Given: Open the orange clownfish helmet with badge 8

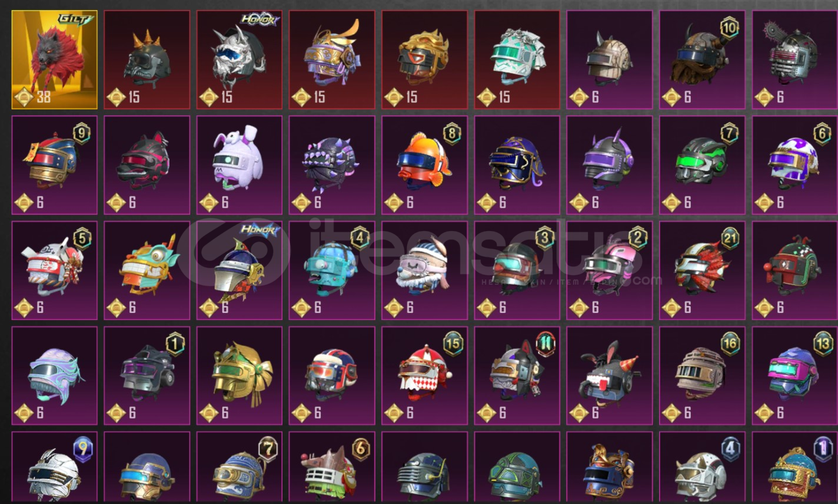Looking at the screenshot, I should tap(424, 165).
